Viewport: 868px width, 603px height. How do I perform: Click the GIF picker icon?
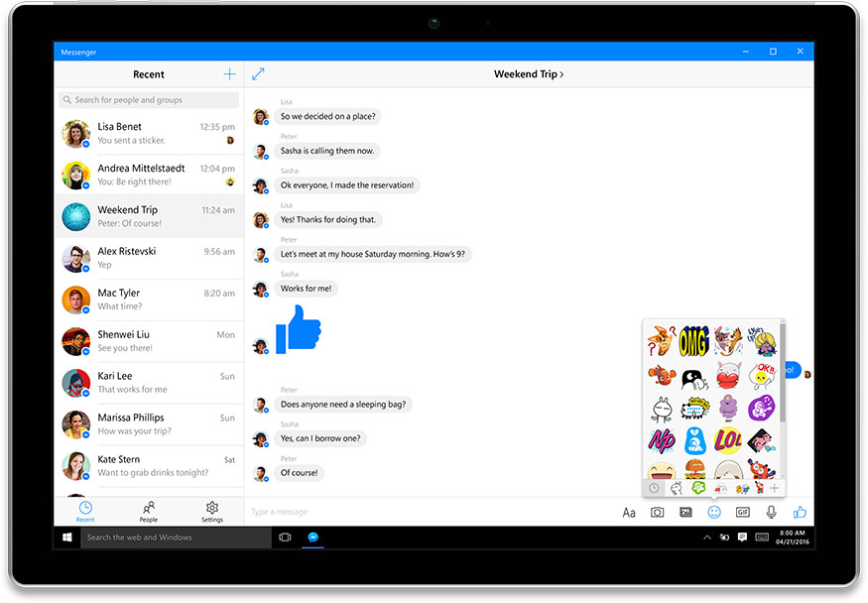(x=742, y=512)
